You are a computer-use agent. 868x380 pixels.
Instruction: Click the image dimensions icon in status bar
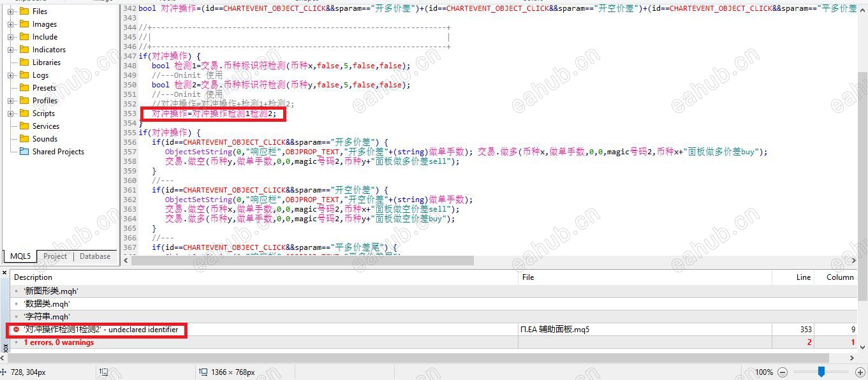coord(203,372)
